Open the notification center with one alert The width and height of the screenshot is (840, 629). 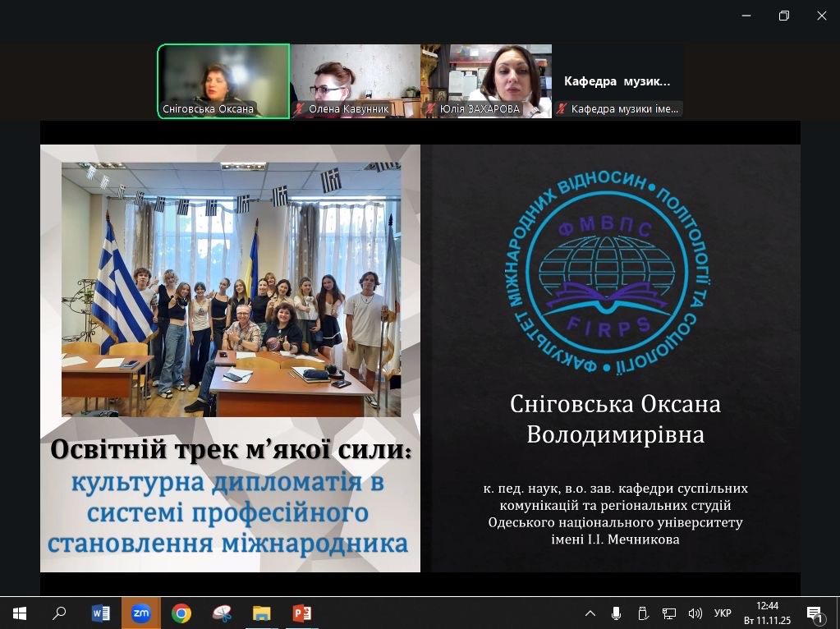815,613
